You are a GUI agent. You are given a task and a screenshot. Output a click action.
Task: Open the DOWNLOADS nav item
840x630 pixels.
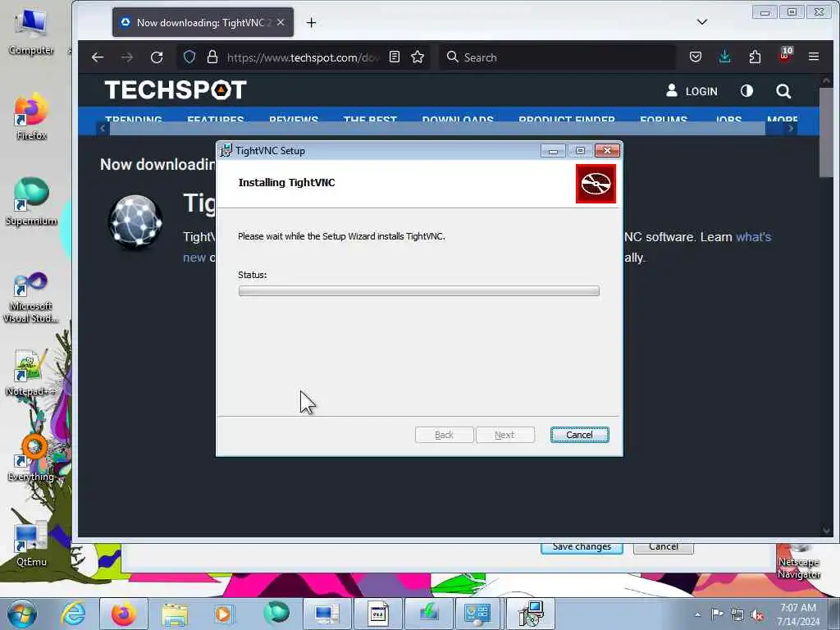click(x=458, y=119)
